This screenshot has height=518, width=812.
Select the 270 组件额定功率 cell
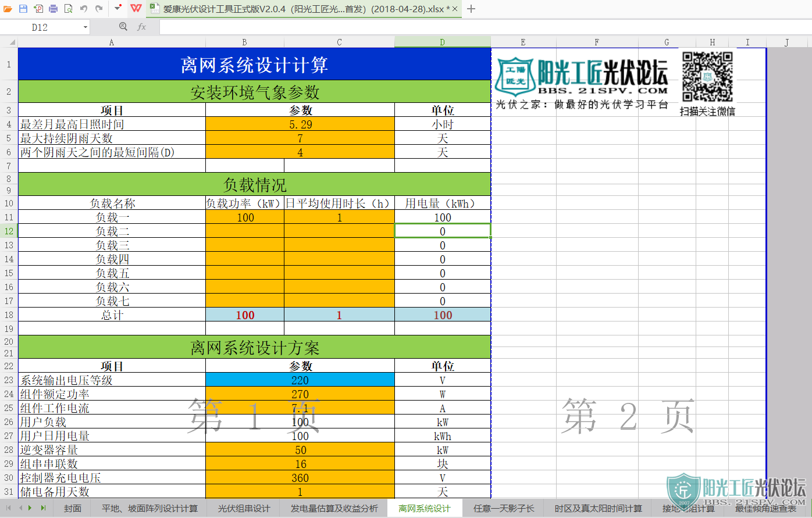point(300,394)
